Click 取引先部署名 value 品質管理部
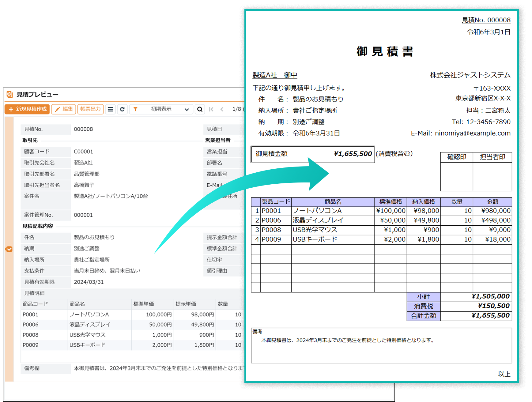 (x=87, y=174)
